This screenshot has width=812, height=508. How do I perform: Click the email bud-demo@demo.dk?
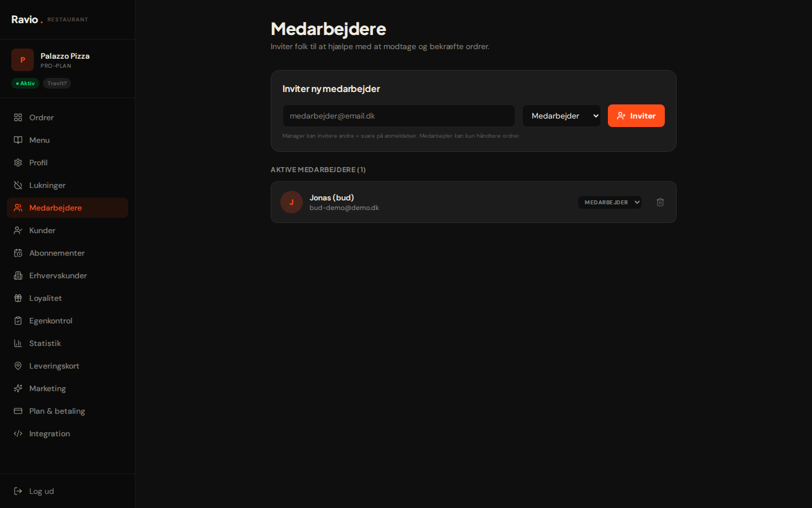click(344, 208)
